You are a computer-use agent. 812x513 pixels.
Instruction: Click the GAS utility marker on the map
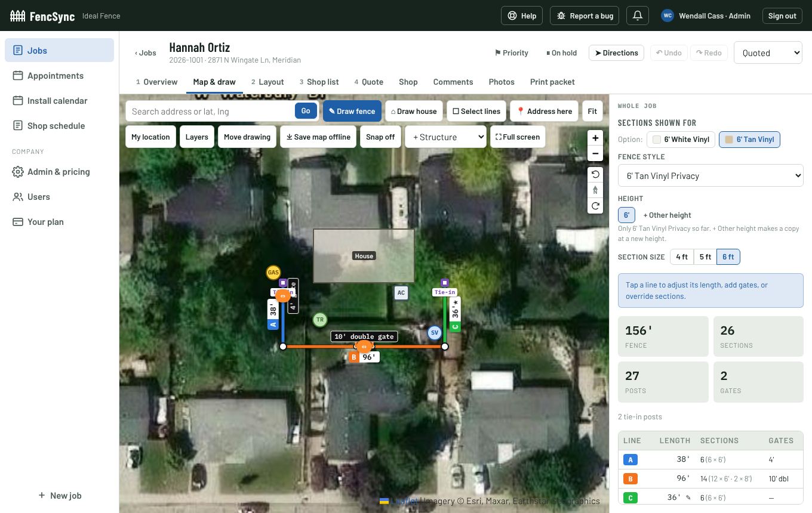[x=273, y=273]
